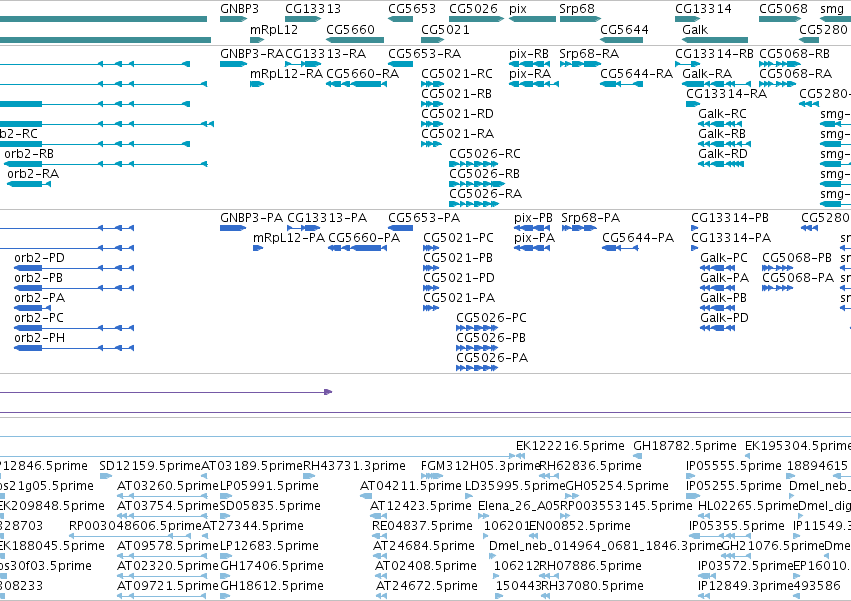Select the AT04211.5prime EST label
This screenshot has width=851, height=601.
point(411,486)
